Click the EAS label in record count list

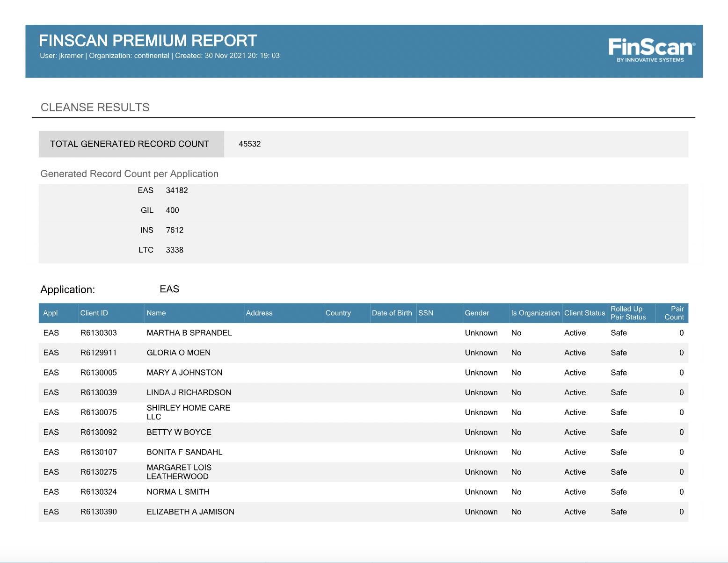coord(146,190)
